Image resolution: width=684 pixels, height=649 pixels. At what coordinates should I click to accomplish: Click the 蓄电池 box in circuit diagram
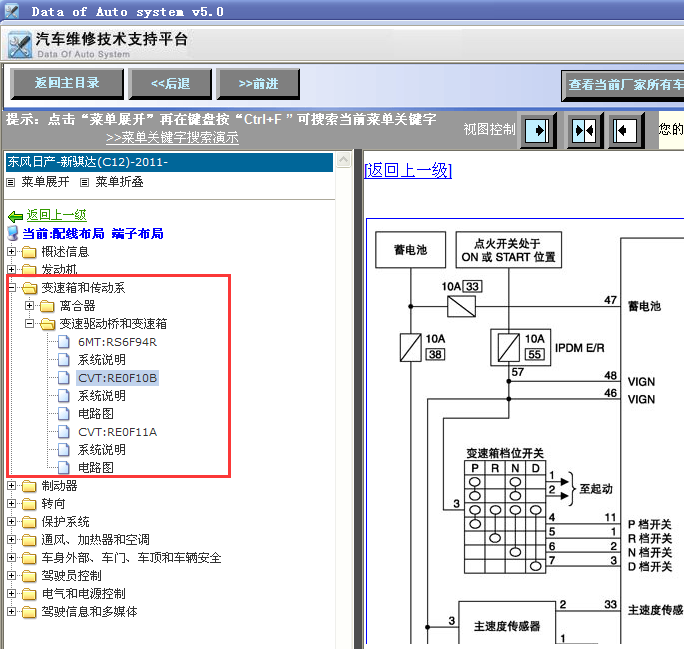click(410, 249)
